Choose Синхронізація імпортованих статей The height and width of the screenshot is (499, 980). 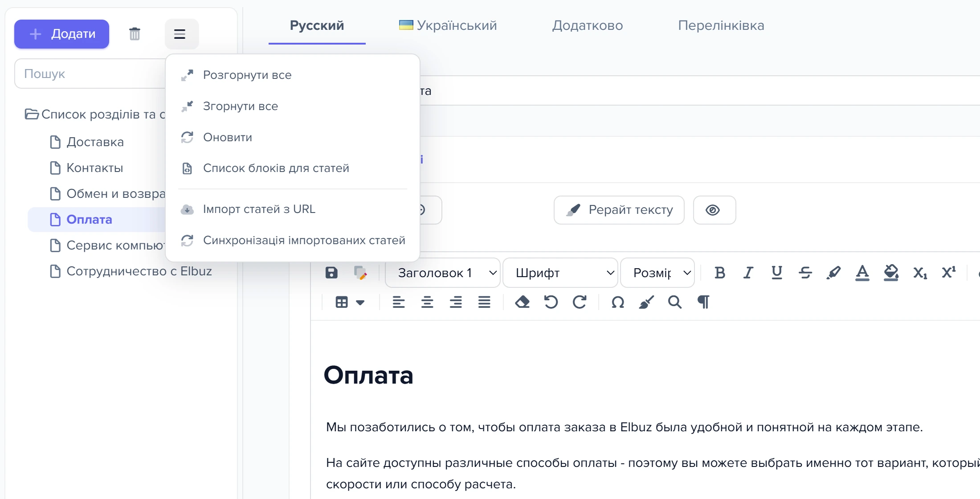[292, 240]
